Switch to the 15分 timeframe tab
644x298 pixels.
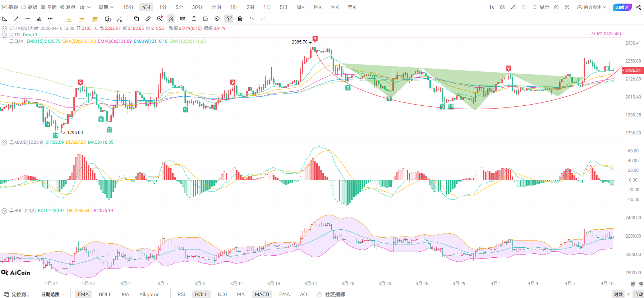pos(128,7)
